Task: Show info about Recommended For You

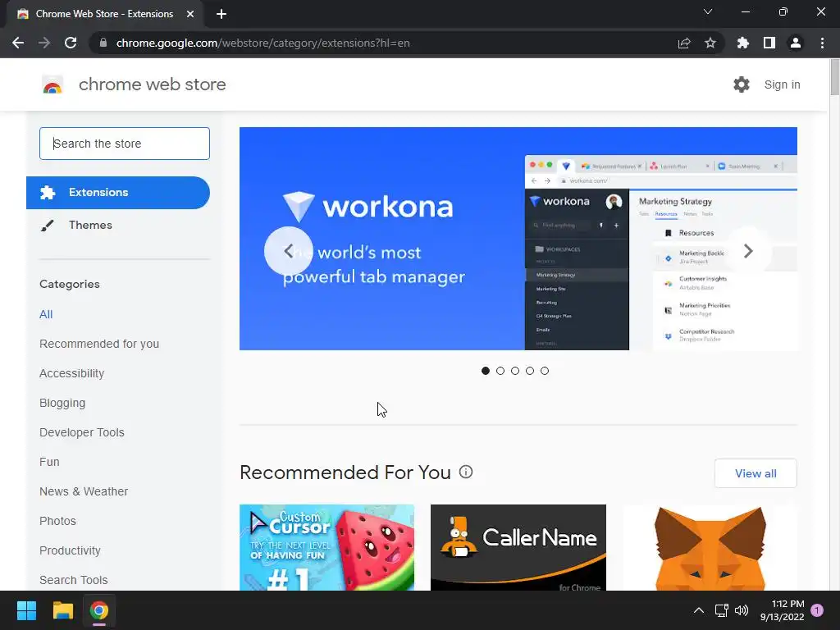Action: click(466, 472)
